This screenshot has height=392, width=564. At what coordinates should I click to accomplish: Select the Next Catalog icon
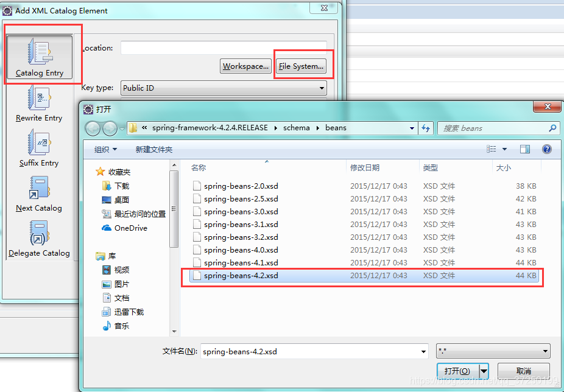(x=39, y=194)
